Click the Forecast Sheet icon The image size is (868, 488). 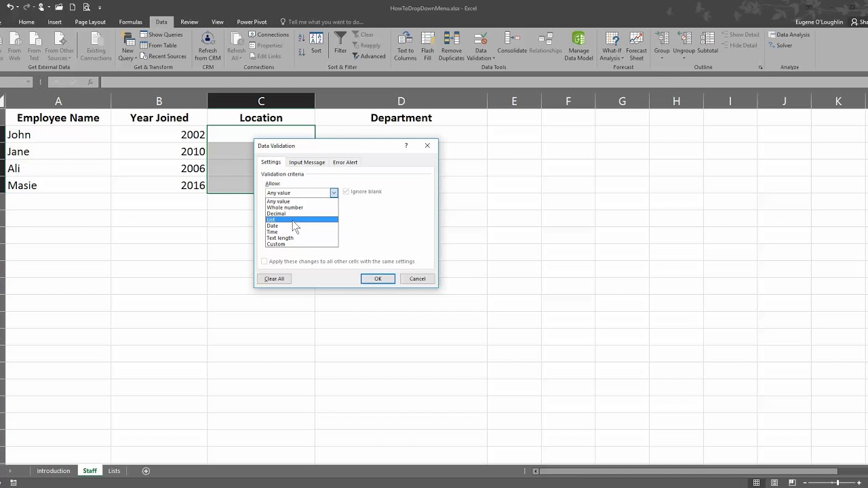click(x=636, y=46)
